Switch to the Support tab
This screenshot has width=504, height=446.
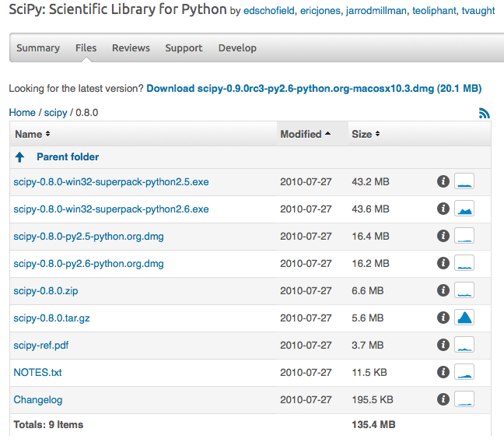pyautogui.click(x=184, y=48)
